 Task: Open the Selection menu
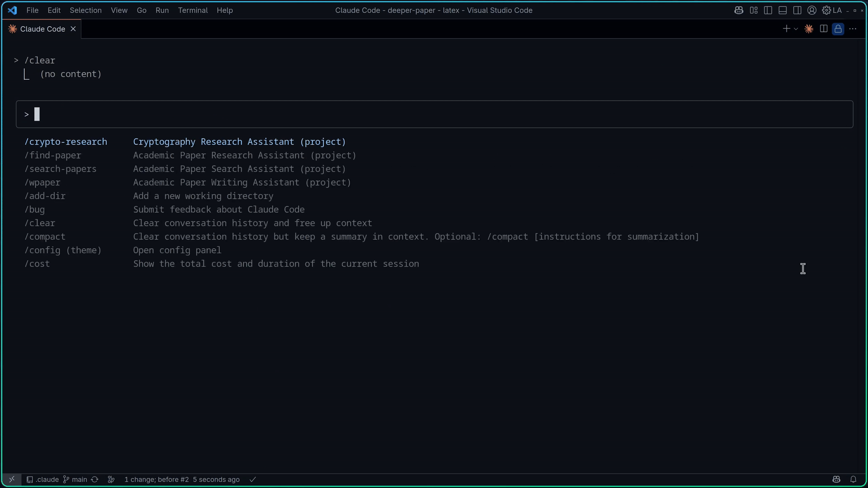[85, 10]
